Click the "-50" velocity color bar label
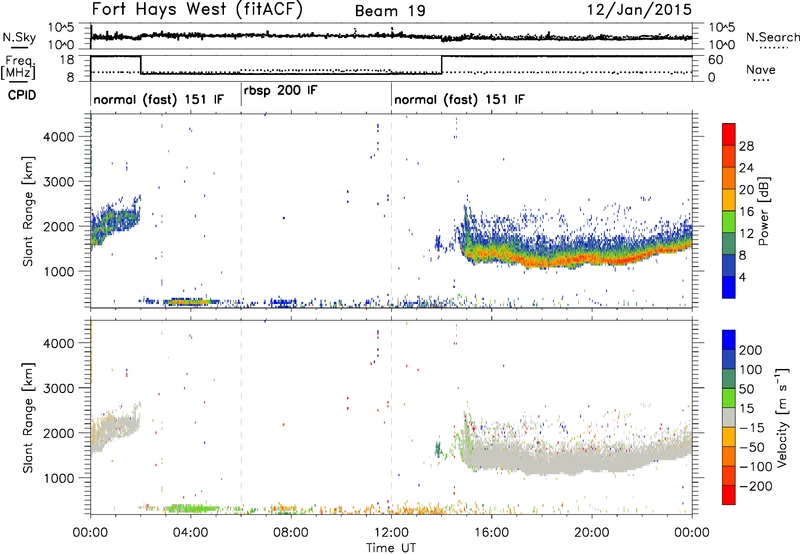This screenshot has width=800, height=554. tap(752, 447)
